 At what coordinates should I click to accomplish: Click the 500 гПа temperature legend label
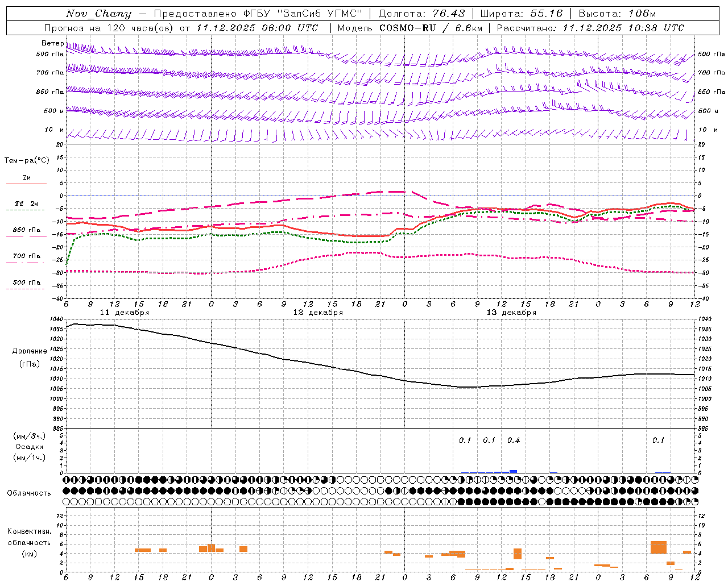[x=27, y=282]
